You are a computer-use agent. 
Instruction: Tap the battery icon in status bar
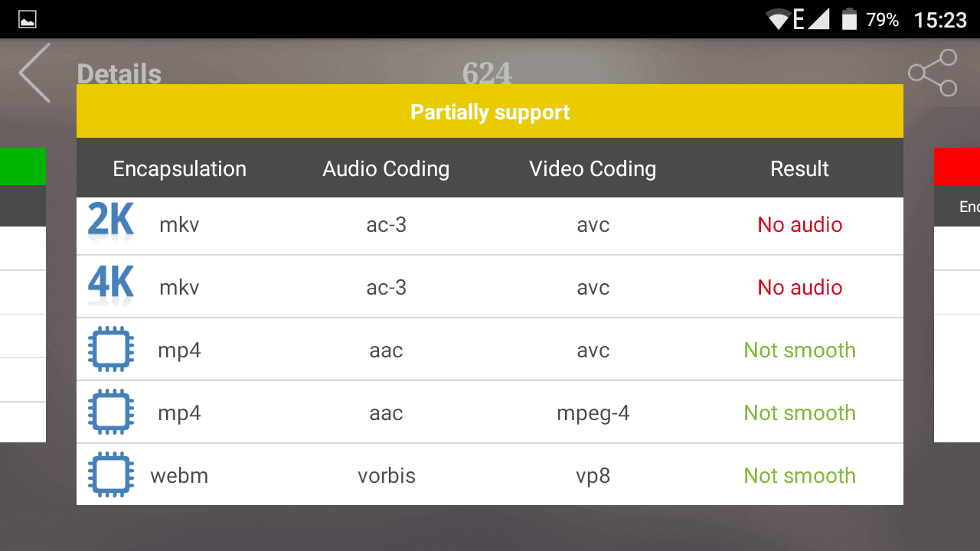coord(849,19)
